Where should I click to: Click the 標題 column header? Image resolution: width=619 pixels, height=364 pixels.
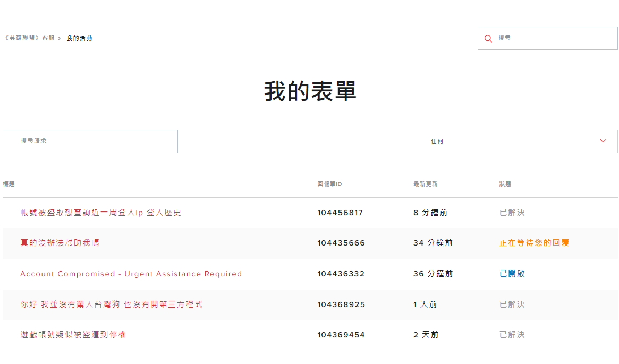pos(9,184)
